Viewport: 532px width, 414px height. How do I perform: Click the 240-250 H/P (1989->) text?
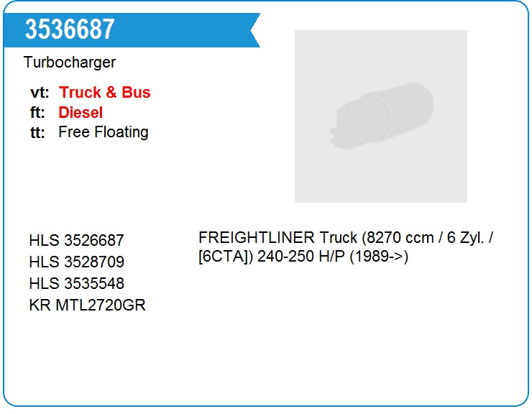[x=333, y=257]
